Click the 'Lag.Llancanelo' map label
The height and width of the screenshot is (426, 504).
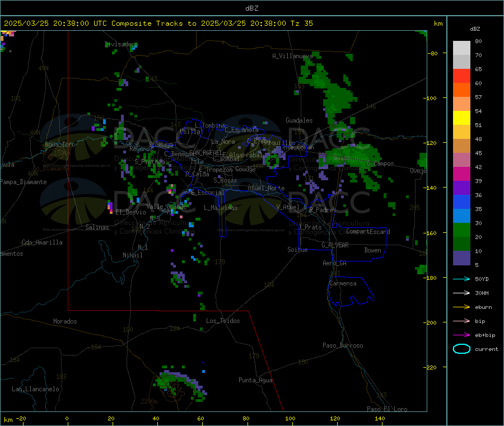(x=36, y=389)
